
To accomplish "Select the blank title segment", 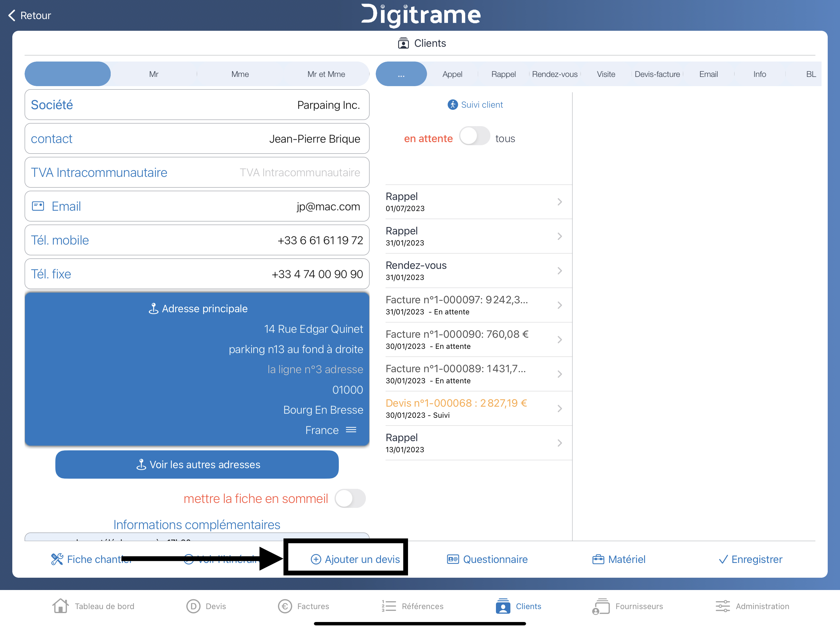I will [x=68, y=74].
